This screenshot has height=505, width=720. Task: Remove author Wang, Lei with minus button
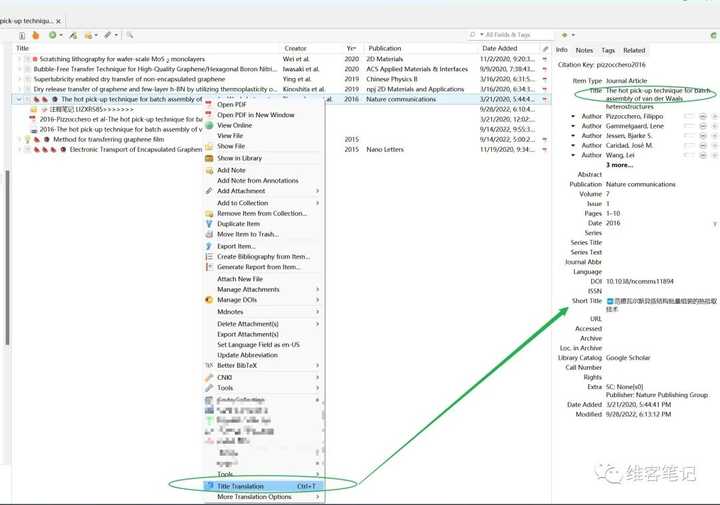(x=703, y=156)
